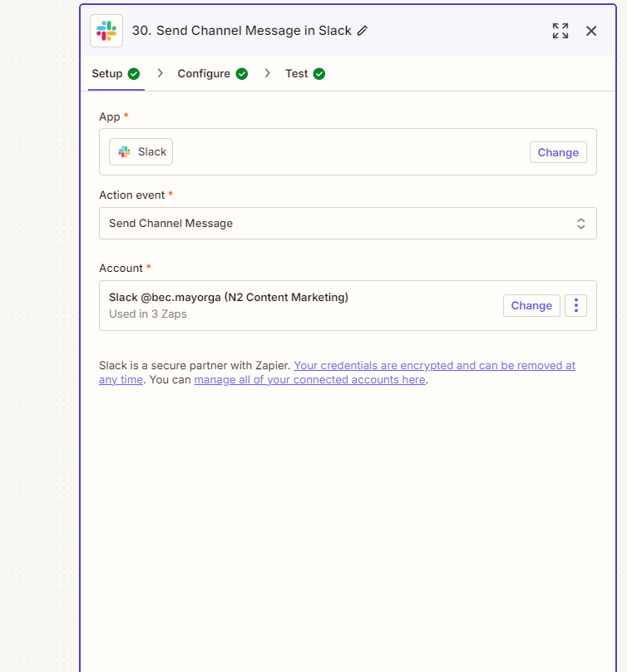The height and width of the screenshot is (672, 627).
Task: Close the step editor panel
Action: click(x=591, y=31)
